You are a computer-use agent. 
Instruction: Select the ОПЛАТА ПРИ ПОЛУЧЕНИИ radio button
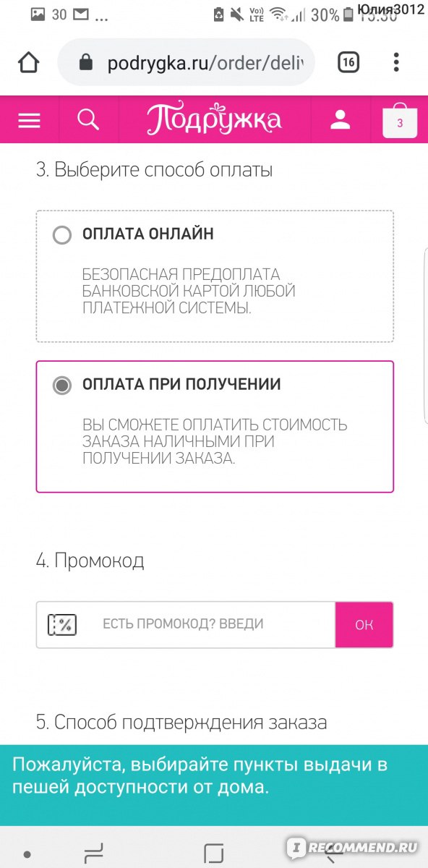coord(62,386)
